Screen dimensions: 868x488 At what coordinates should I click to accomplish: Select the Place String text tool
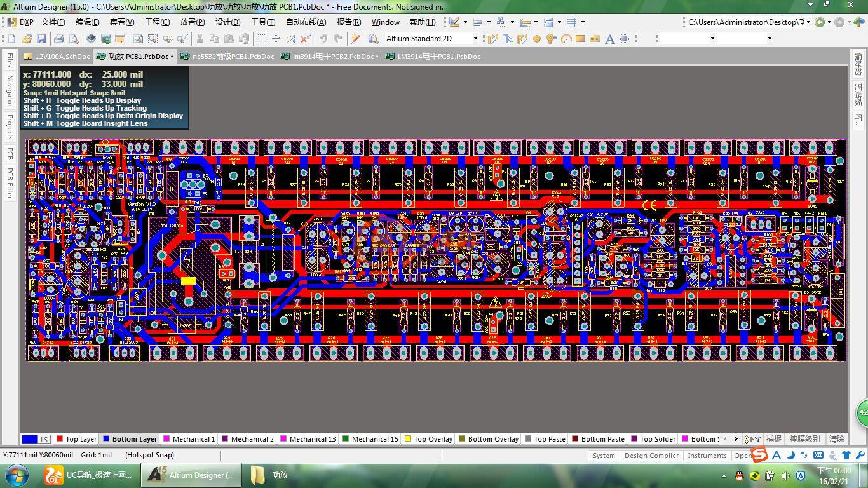[610, 39]
